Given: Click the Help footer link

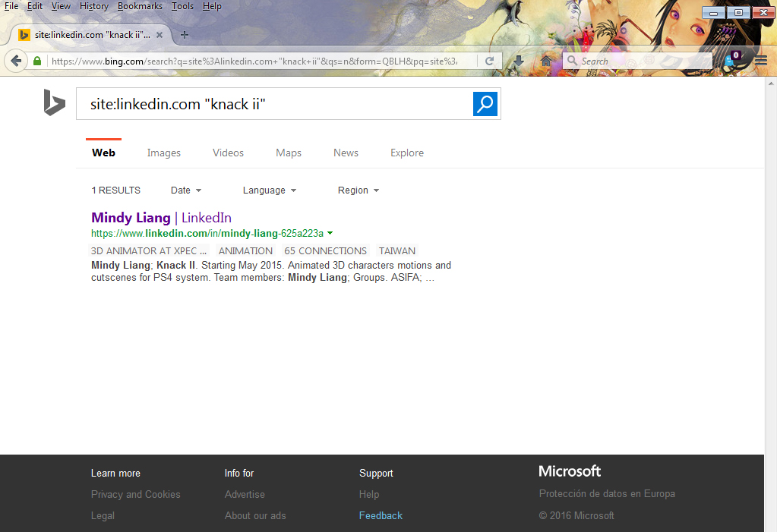Looking at the screenshot, I should coord(369,494).
